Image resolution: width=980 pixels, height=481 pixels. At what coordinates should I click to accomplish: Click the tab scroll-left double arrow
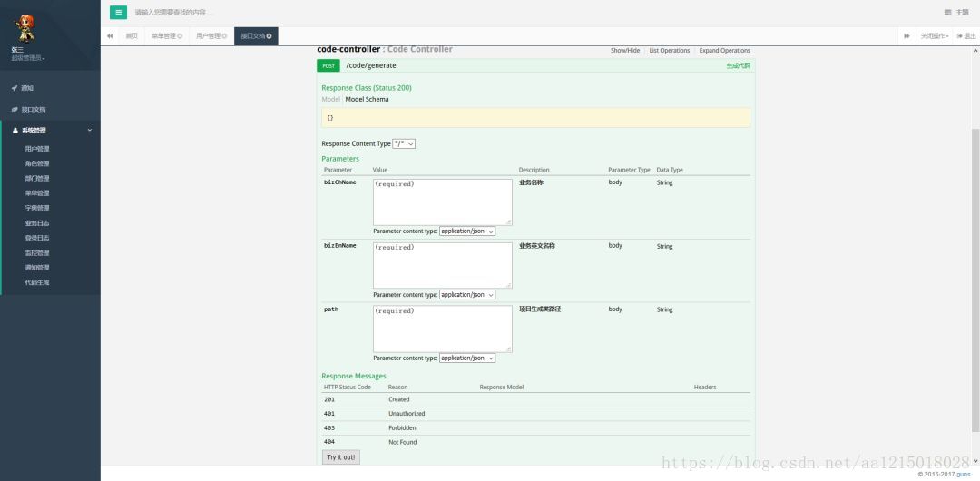(x=110, y=36)
